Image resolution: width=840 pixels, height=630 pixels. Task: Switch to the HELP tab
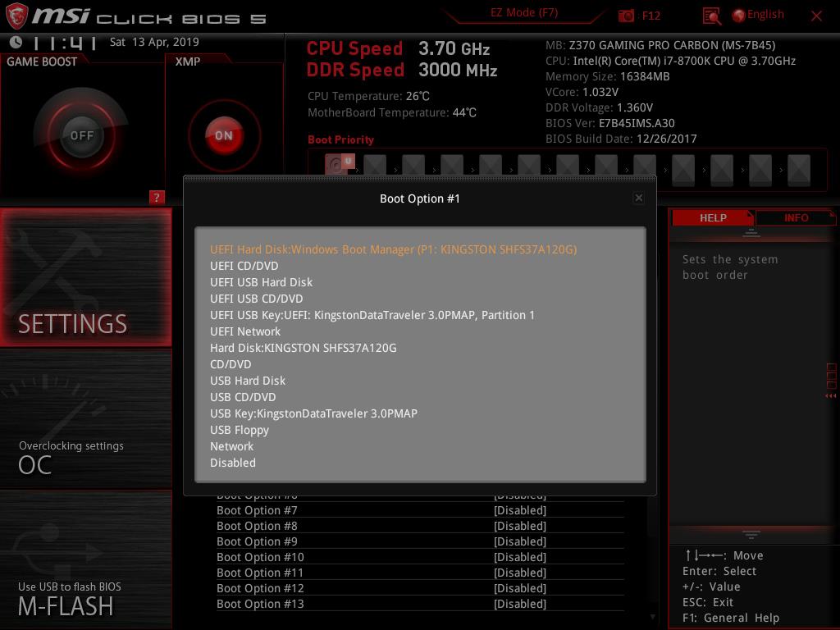click(x=713, y=218)
